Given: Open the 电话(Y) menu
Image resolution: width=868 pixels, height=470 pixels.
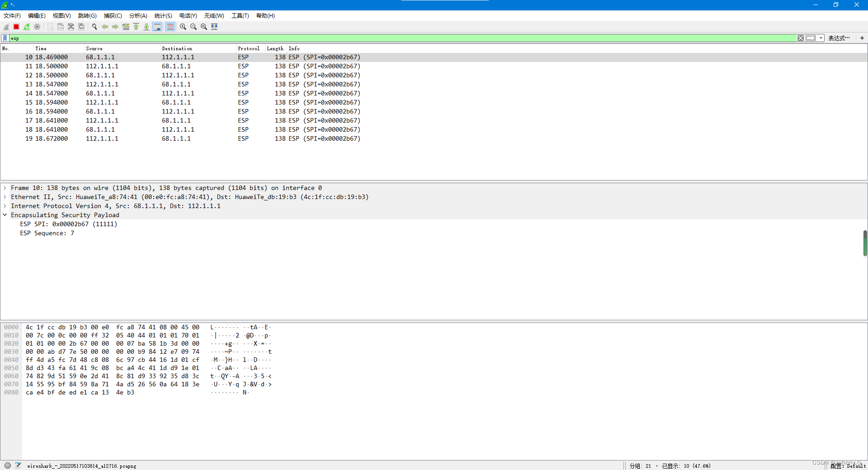Looking at the screenshot, I should [188, 16].
